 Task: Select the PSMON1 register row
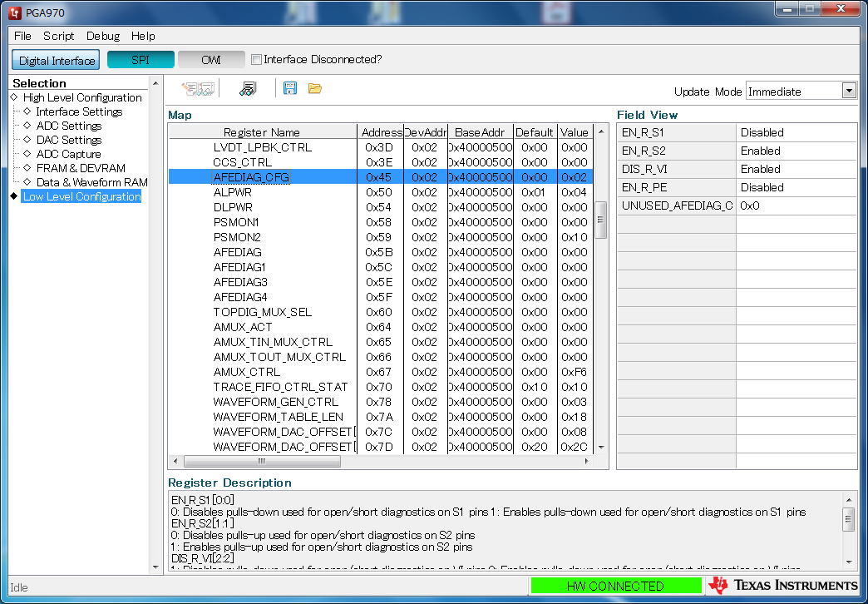[380, 222]
